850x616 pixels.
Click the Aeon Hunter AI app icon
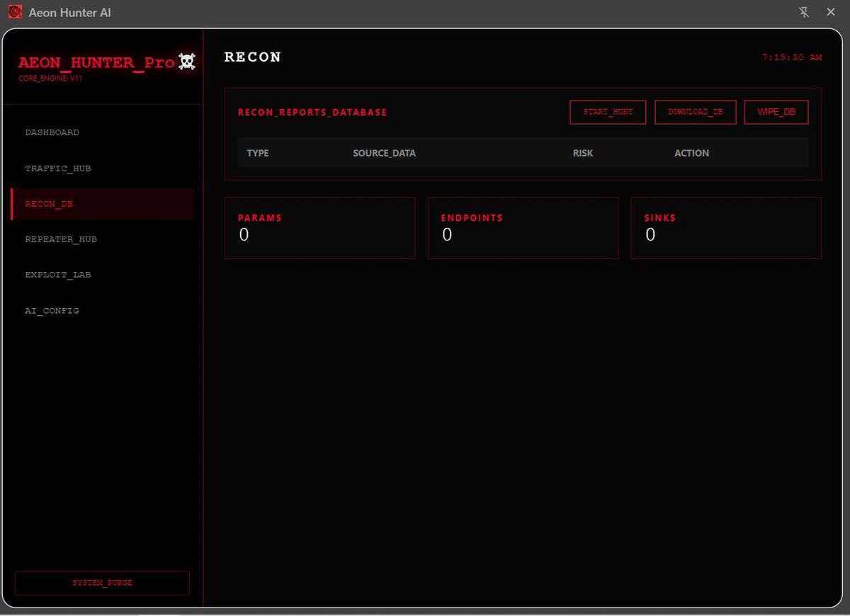coord(16,12)
